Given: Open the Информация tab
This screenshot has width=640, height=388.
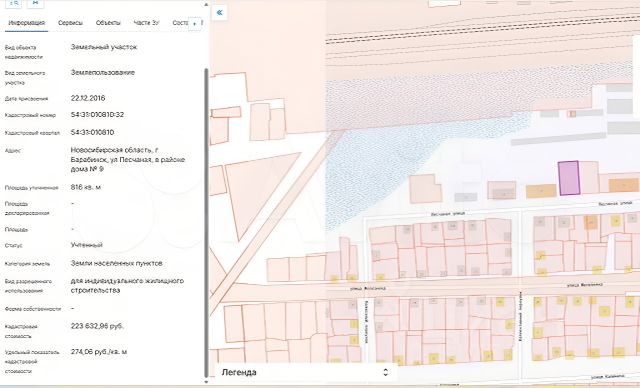Looking at the screenshot, I should (27, 23).
